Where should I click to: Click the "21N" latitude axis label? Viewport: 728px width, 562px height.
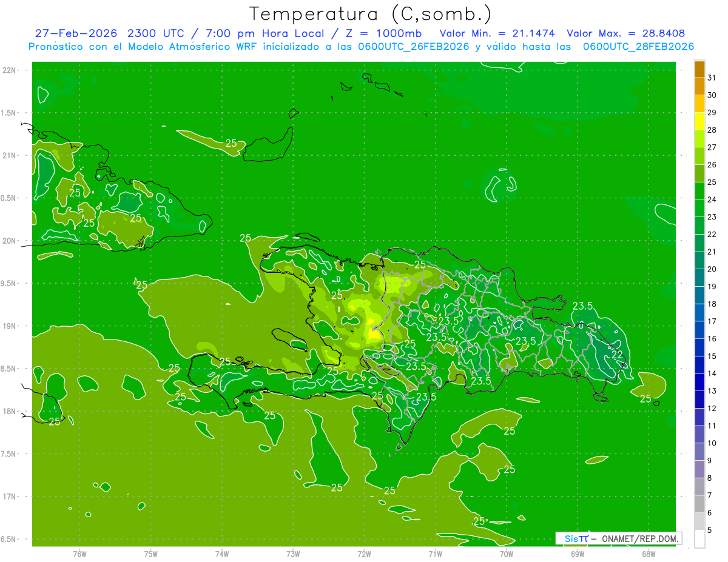[x=10, y=155]
